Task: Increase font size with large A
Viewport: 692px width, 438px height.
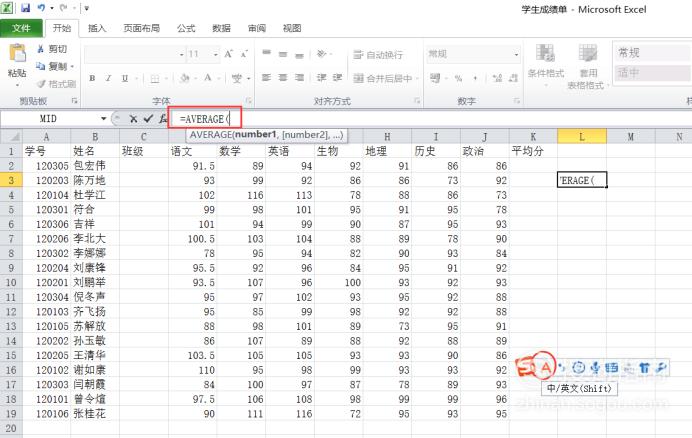Action: pos(228,54)
